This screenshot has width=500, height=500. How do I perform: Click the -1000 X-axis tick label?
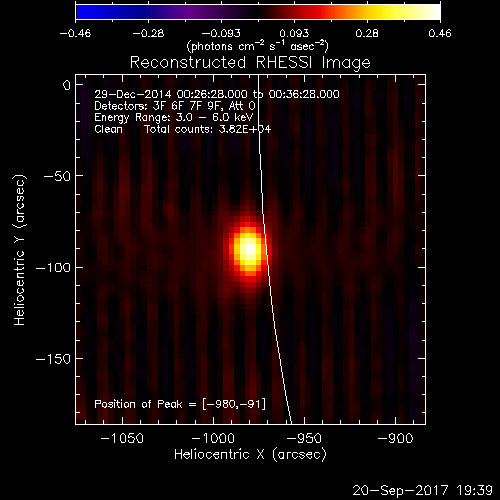click(213, 438)
